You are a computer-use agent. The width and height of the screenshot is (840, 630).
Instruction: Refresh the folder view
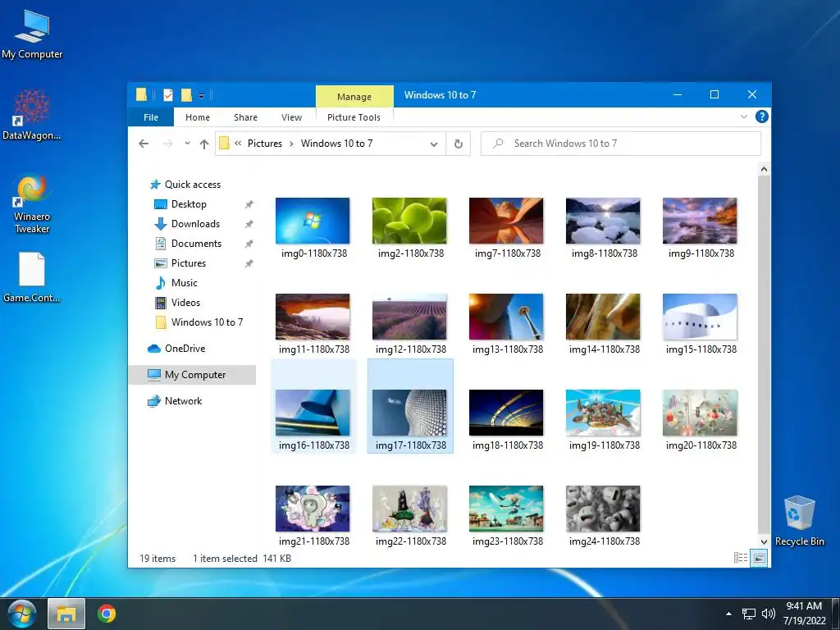(458, 144)
